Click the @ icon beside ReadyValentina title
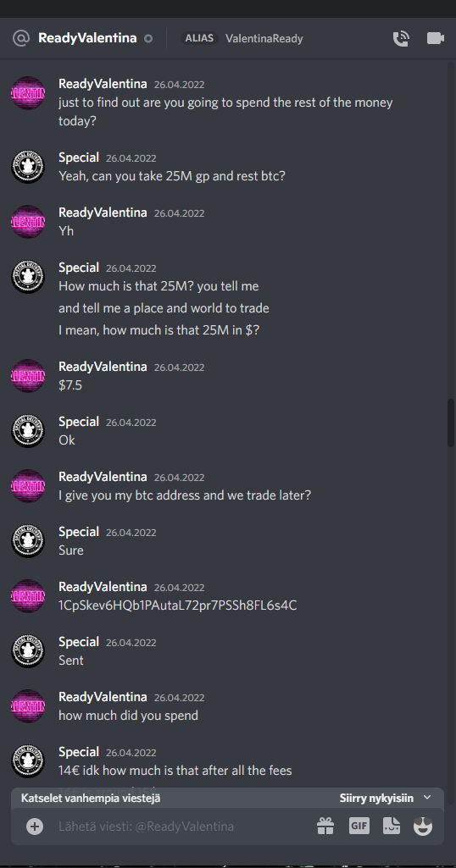 (21, 38)
